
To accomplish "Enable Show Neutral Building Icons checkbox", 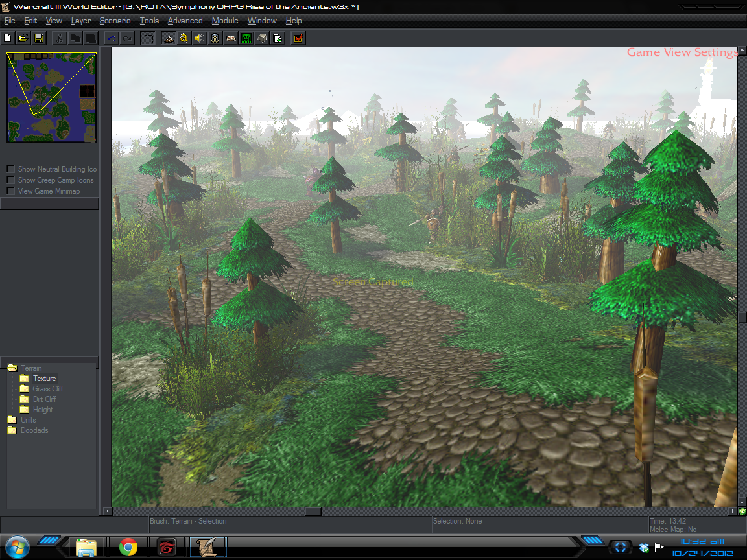I will tap(10, 169).
